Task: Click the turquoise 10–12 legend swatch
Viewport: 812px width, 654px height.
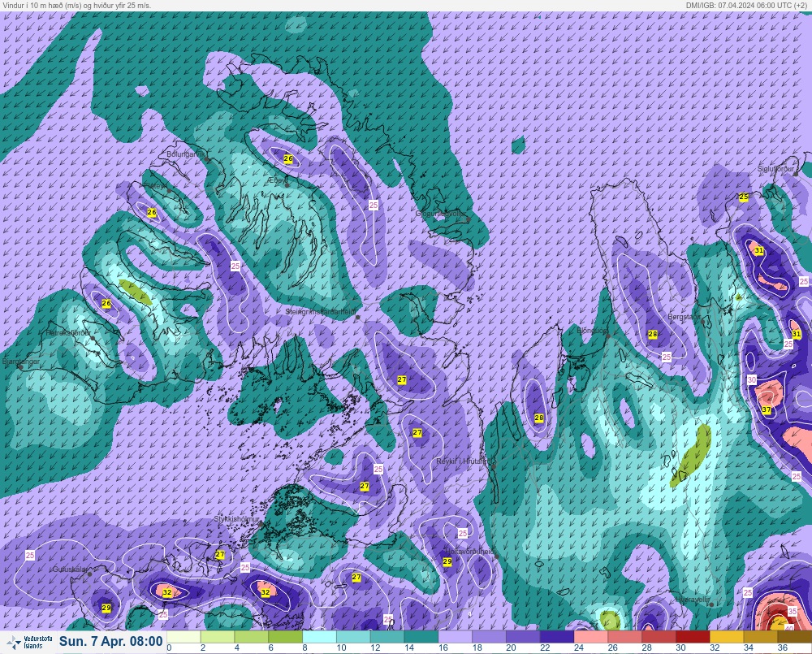Action: click(x=353, y=636)
